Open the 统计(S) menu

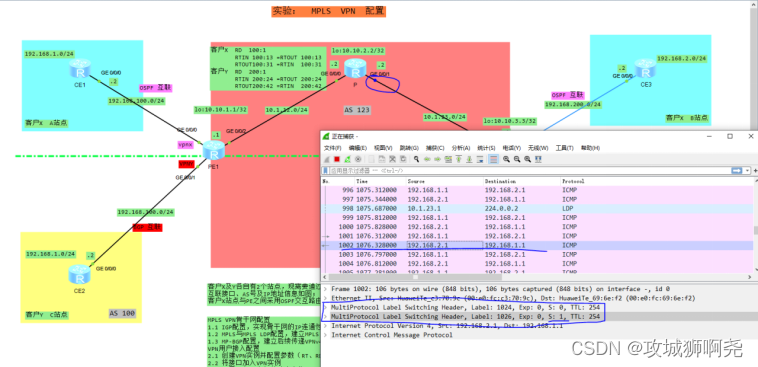pyautogui.click(x=486, y=148)
